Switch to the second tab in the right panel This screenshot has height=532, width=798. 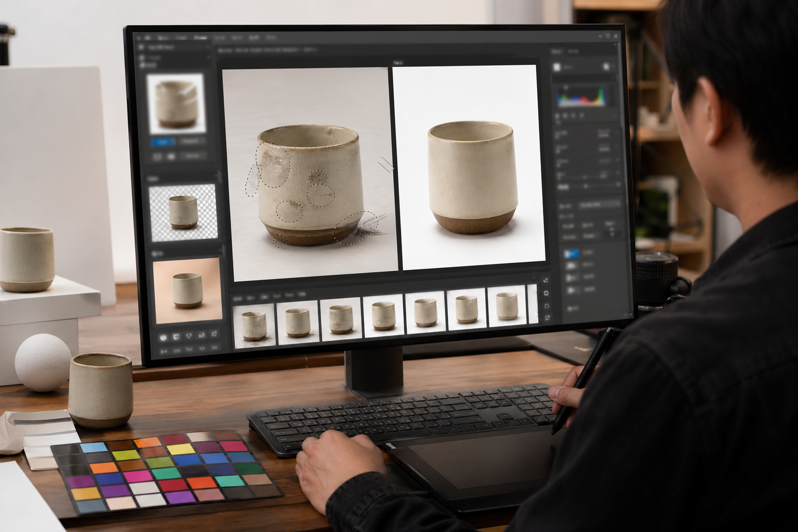(x=574, y=51)
